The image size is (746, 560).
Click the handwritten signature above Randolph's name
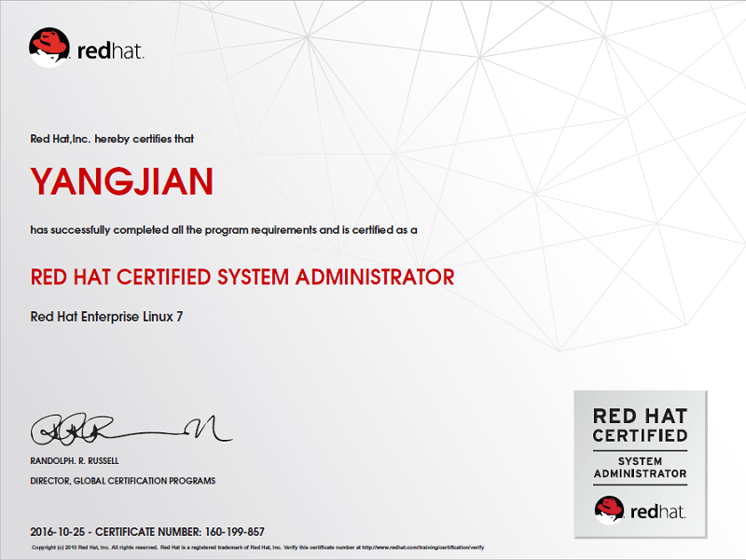tap(131, 430)
